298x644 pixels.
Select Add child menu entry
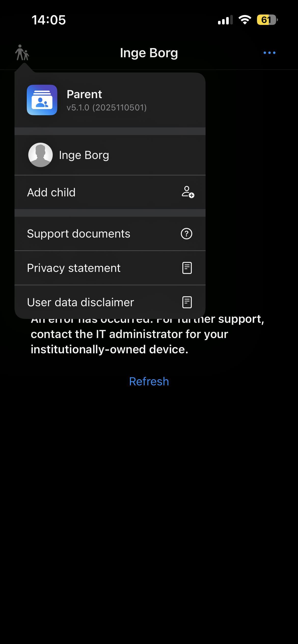(x=110, y=192)
